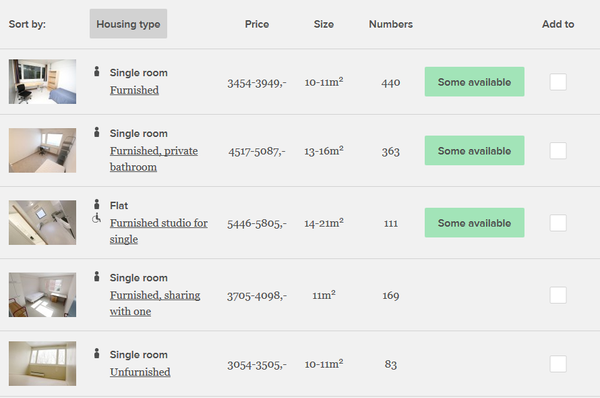
Task: Click the wheelchair accessibility icon for Flat
Action: 96,218
